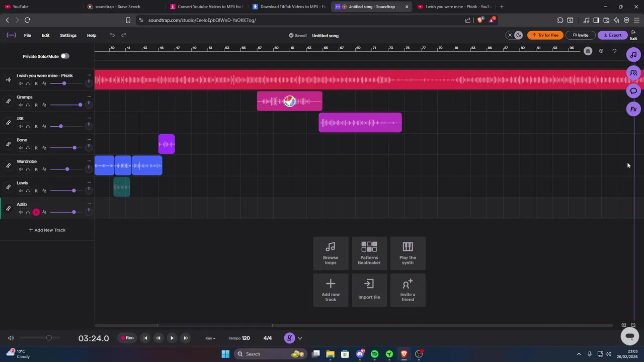
Task: Solo the Lewis track with headphones
Action: tap(28, 191)
